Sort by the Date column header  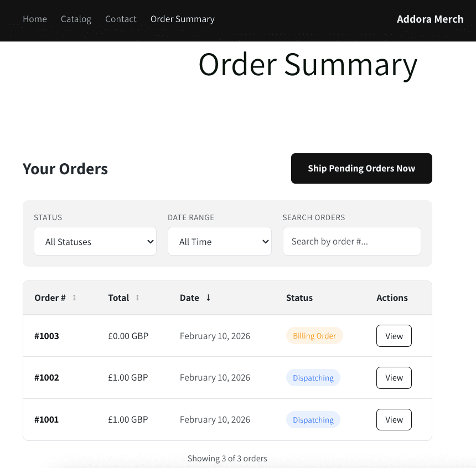point(189,298)
